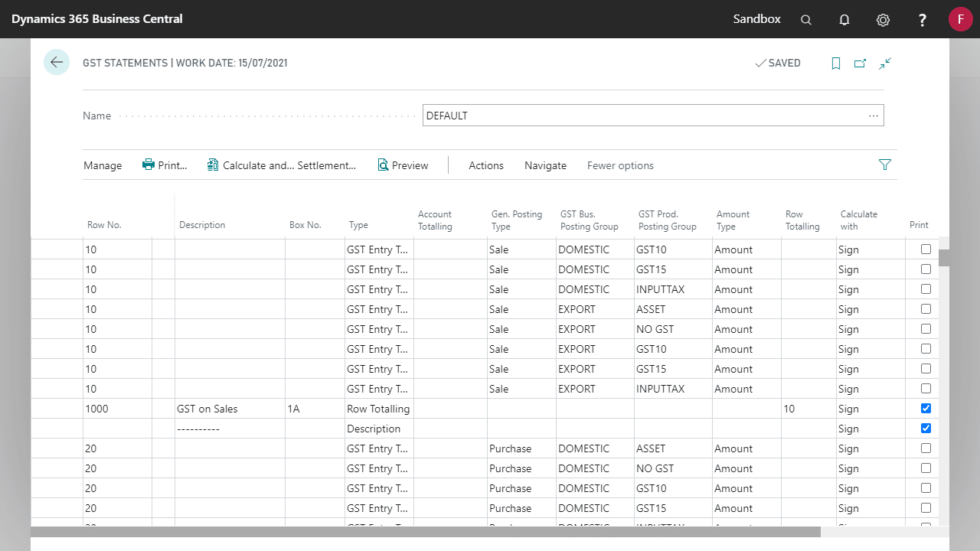980x551 pixels.
Task: Toggle Print checkbox for Purchase DOMESTIC ASSET row
Action: (x=926, y=448)
